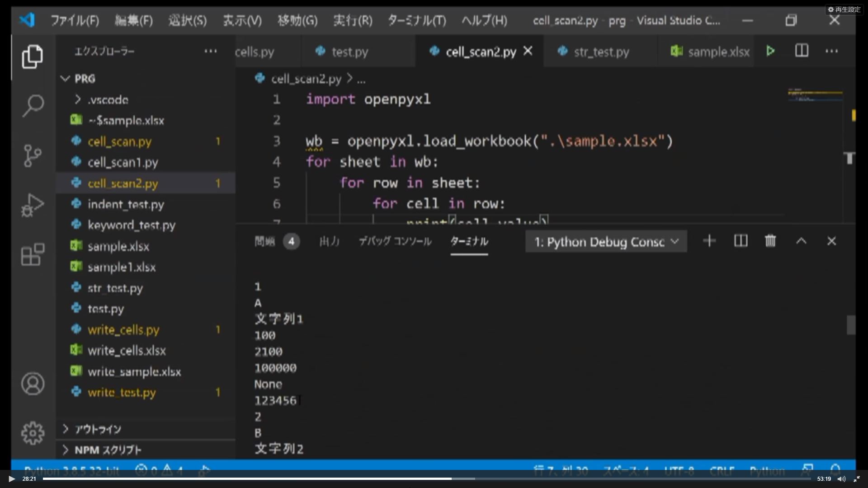Select Python Debug Console terminal dropdown

click(606, 242)
